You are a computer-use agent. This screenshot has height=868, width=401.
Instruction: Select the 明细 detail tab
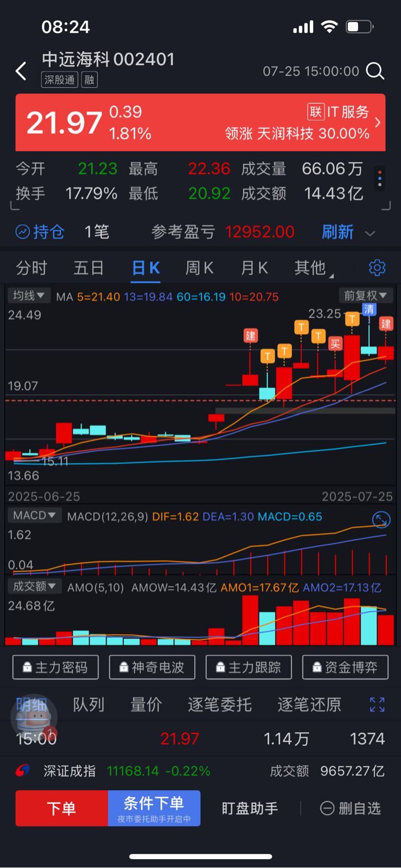31,705
